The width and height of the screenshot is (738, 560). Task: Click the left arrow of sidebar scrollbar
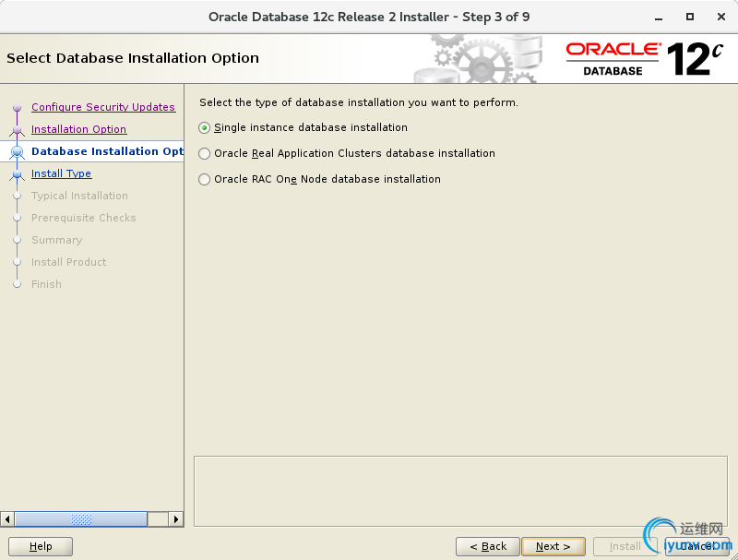7,519
